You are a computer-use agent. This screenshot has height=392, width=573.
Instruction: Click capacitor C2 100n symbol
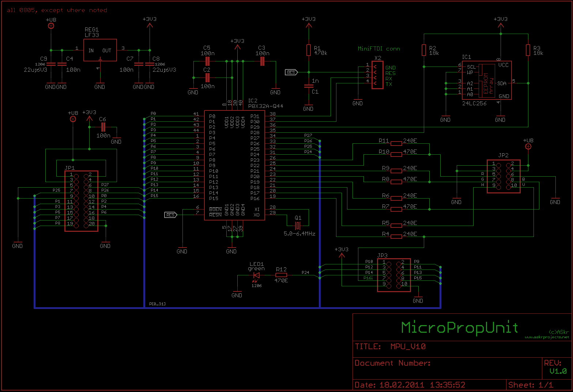(x=207, y=78)
